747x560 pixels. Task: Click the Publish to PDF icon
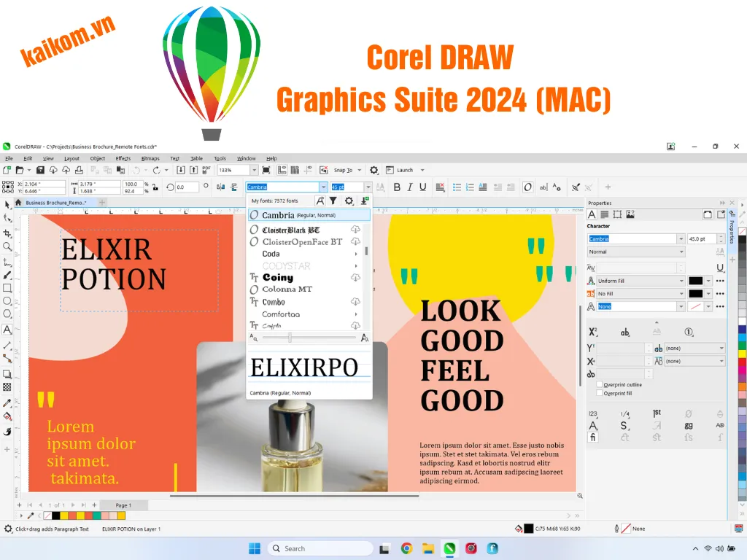tap(206, 169)
